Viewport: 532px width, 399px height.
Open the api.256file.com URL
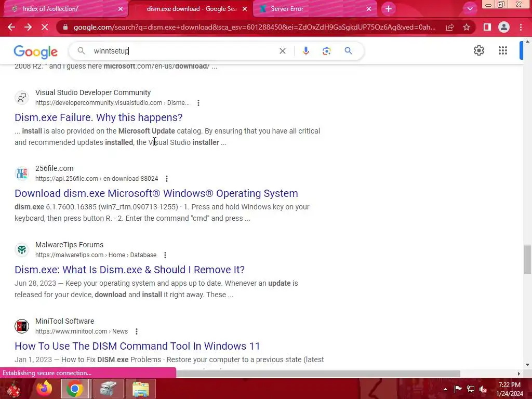[97, 179]
